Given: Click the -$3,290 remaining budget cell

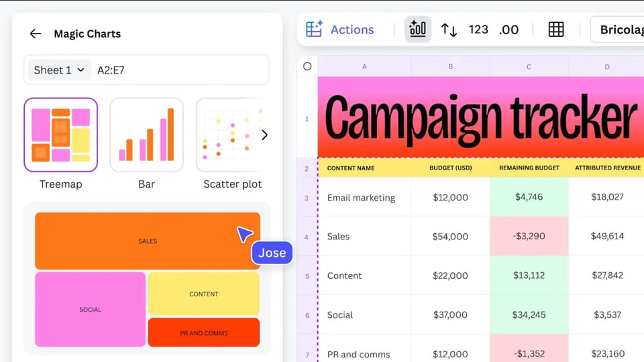Looking at the screenshot, I should click(x=529, y=236).
